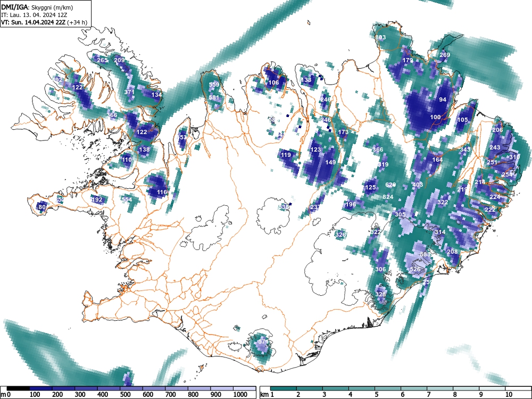Click the 'VT: Sun. 14.04.2024 22Z' valid time
The image size is (532, 399).
[x=34, y=22]
